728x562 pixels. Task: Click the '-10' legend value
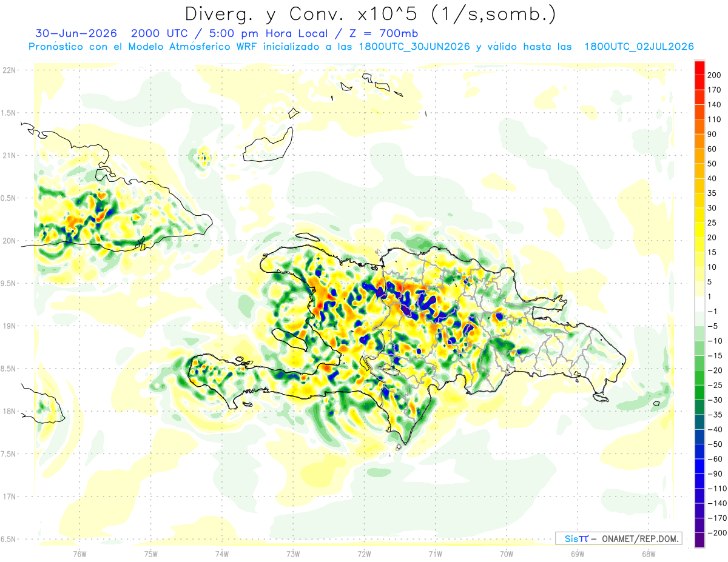(715, 341)
